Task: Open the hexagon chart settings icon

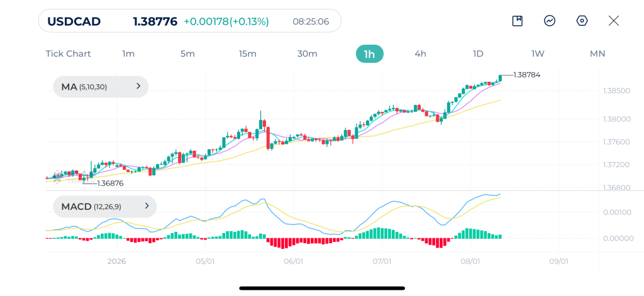Action: (x=582, y=21)
